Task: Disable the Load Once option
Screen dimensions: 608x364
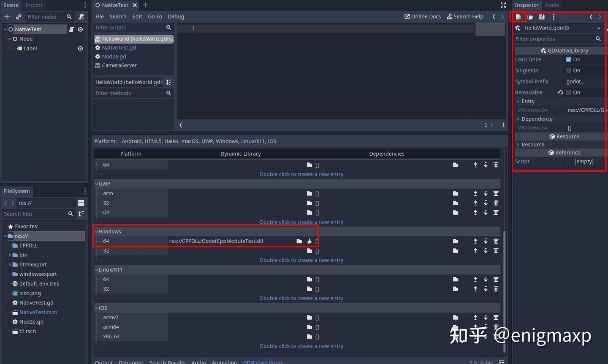Action: point(569,59)
